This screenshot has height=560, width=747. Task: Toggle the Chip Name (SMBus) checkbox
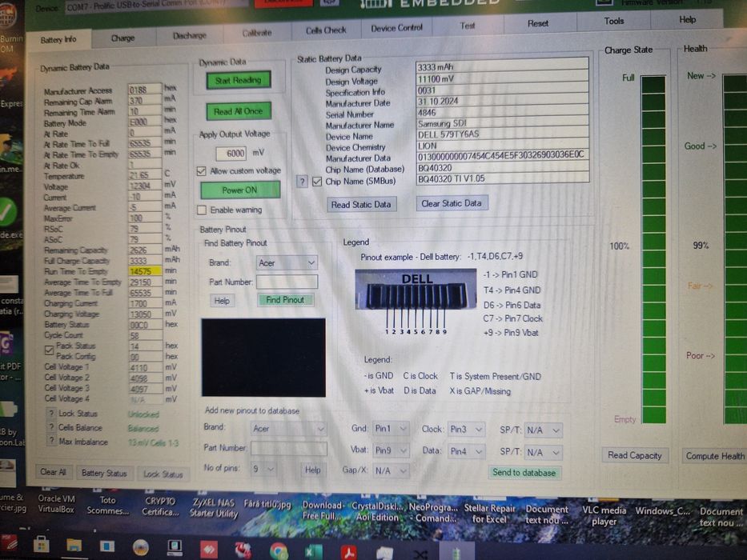(317, 182)
